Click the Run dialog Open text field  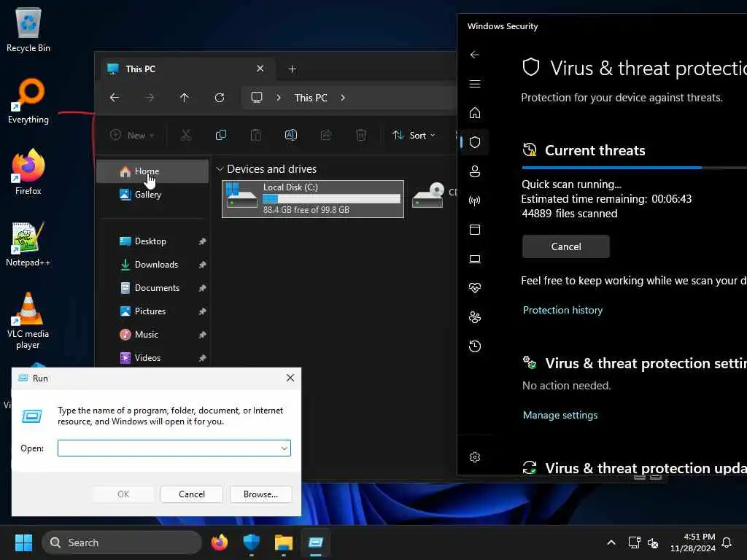click(x=174, y=448)
